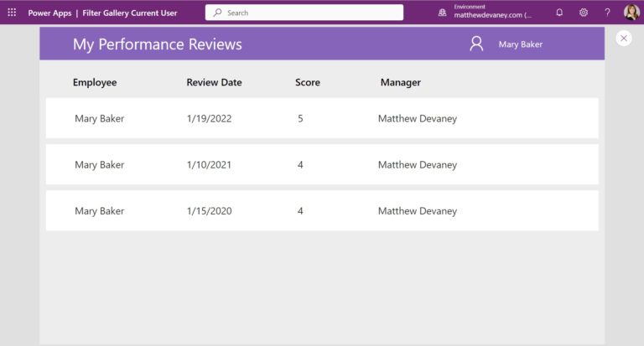Image resolution: width=644 pixels, height=346 pixels.
Task: Close the app preview with X button
Action: 623,38
